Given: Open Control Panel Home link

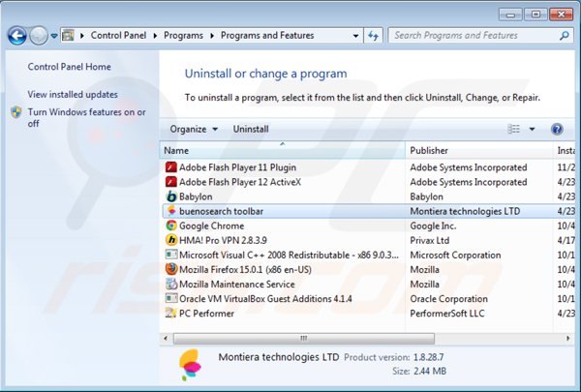Looking at the screenshot, I should point(69,67).
